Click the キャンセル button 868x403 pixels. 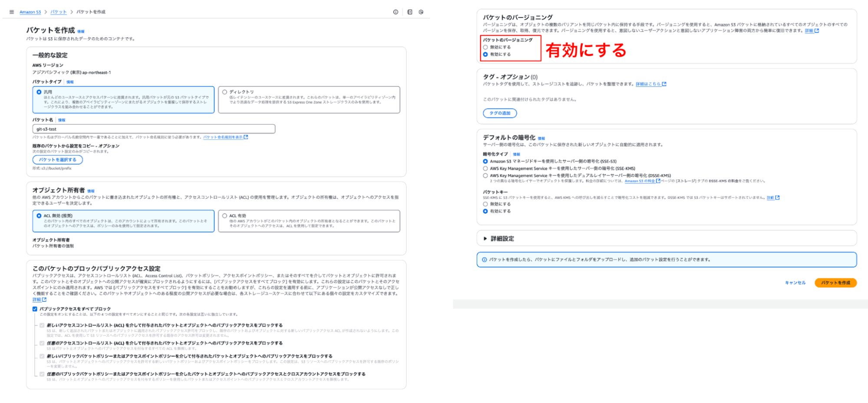[x=795, y=283]
